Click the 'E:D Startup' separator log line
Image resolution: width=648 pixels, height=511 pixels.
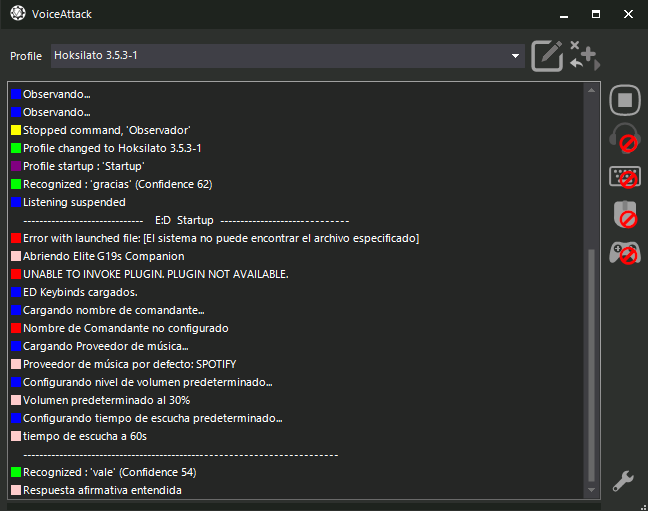186,220
